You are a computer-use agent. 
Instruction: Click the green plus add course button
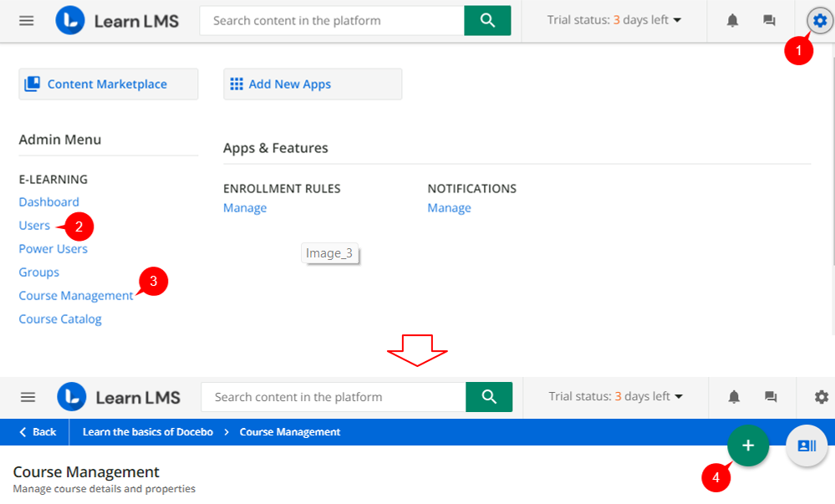(x=748, y=445)
